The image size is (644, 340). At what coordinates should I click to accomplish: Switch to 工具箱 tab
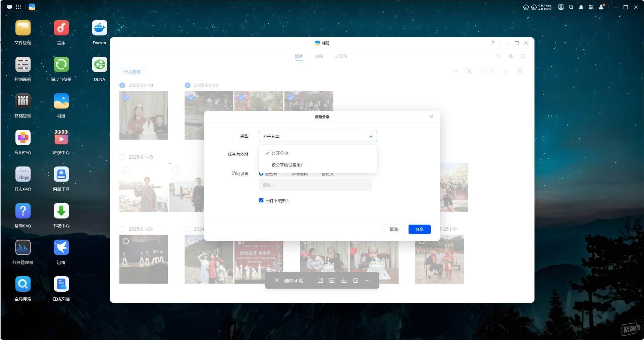(x=341, y=56)
